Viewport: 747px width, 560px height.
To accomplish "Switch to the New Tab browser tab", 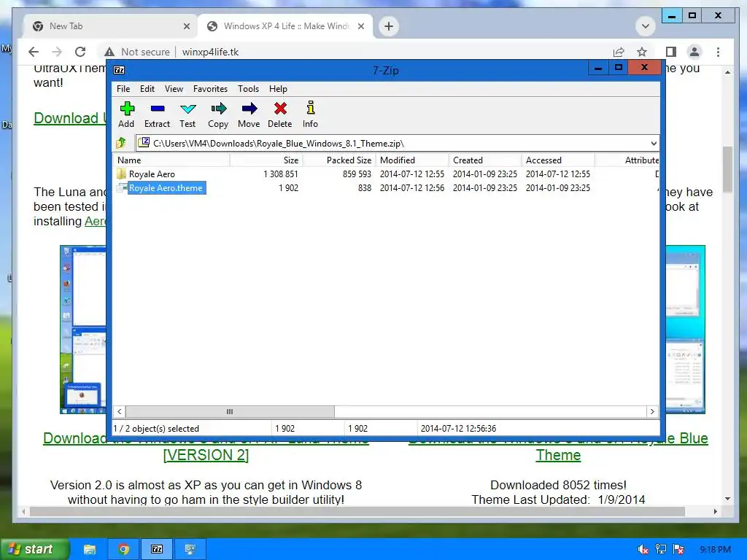I will tap(111, 26).
